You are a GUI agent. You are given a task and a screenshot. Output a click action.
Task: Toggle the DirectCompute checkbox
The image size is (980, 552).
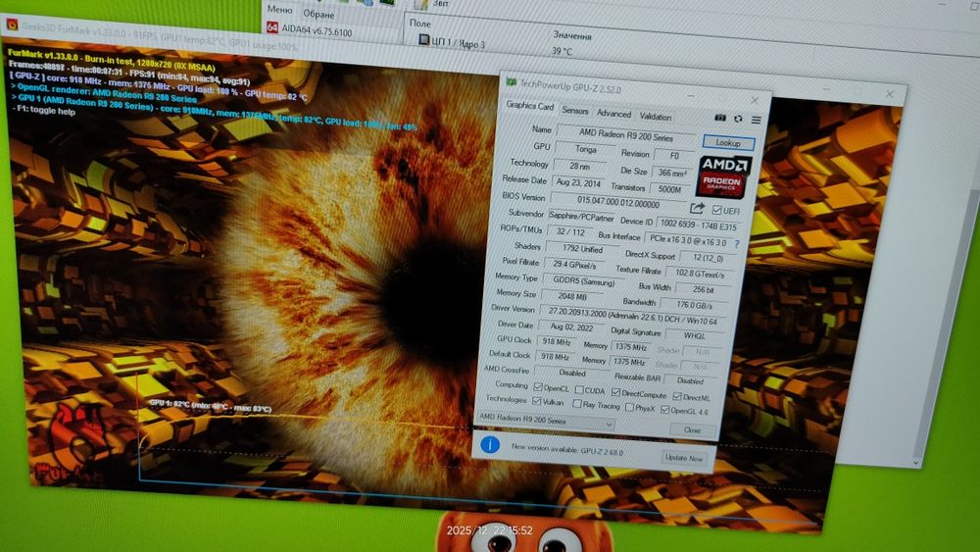tap(615, 392)
